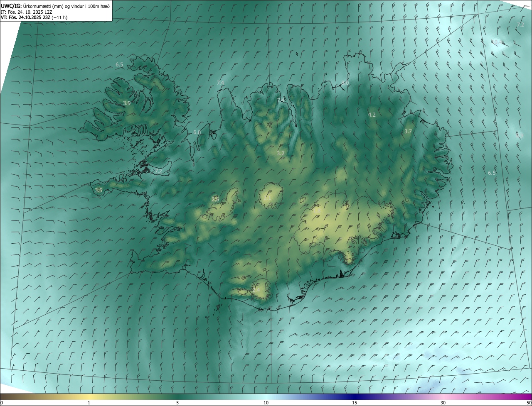Click the "IT: Fös. 24. 10. 2025 12Z" line
This screenshot has height=406, width=532.
(26, 12)
